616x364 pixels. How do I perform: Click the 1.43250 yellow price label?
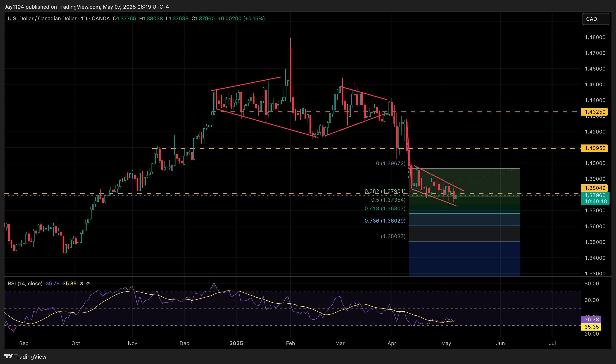pos(594,112)
